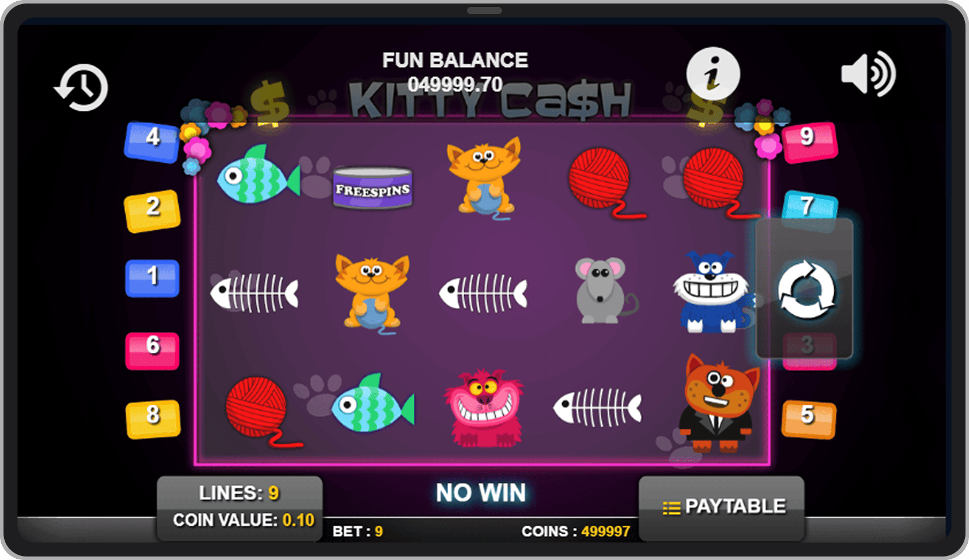The height and width of the screenshot is (560, 969).
Task: Adjust the Coin Value setting
Action: tap(243, 520)
